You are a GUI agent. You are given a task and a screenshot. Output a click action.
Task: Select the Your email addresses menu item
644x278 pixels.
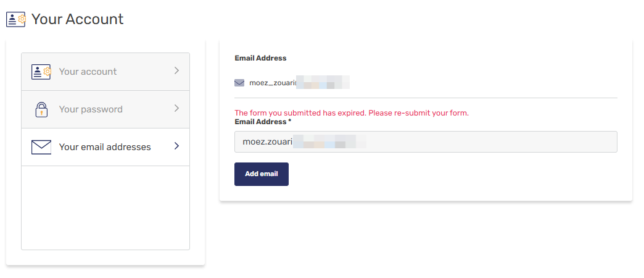pyautogui.click(x=105, y=147)
